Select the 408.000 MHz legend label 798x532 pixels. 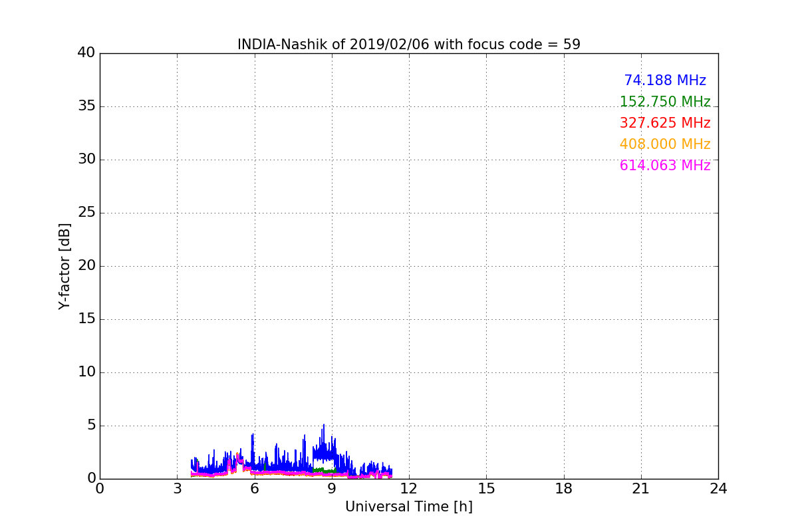[x=665, y=144]
